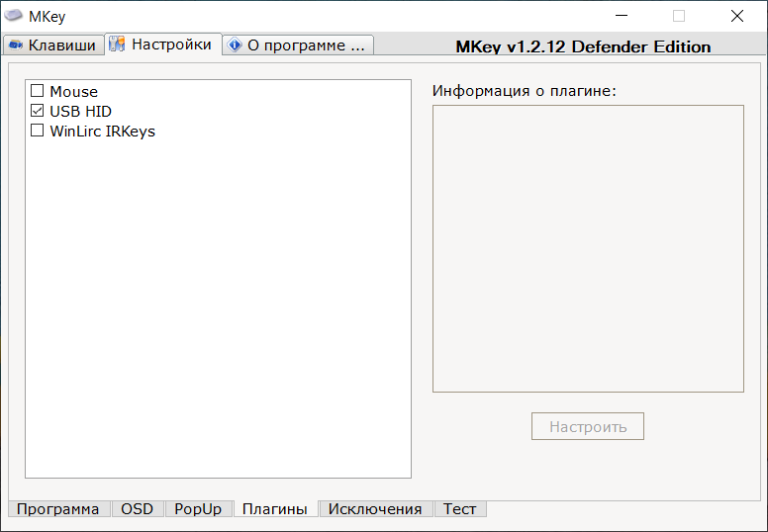Screen dimensions: 768x532
Task: Switch to the Клавиши tab
Action: coord(53,45)
